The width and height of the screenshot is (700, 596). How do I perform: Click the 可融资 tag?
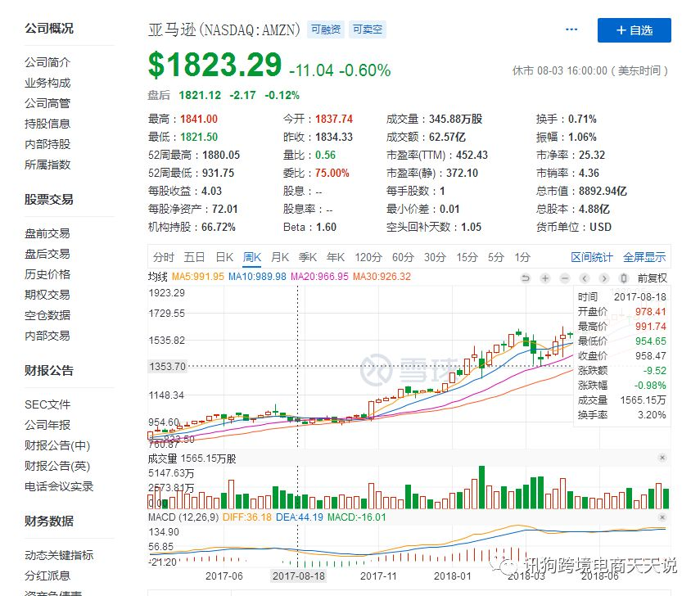click(326, 29)
